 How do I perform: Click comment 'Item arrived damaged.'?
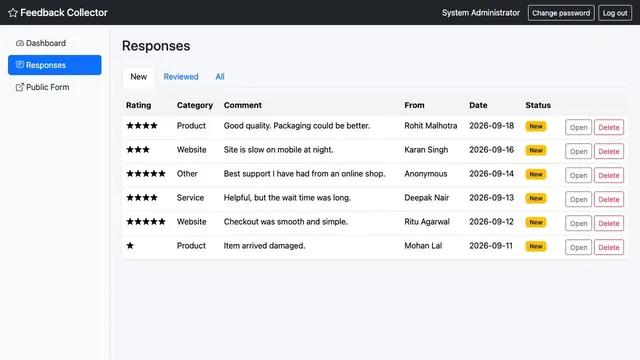(264, 246)
